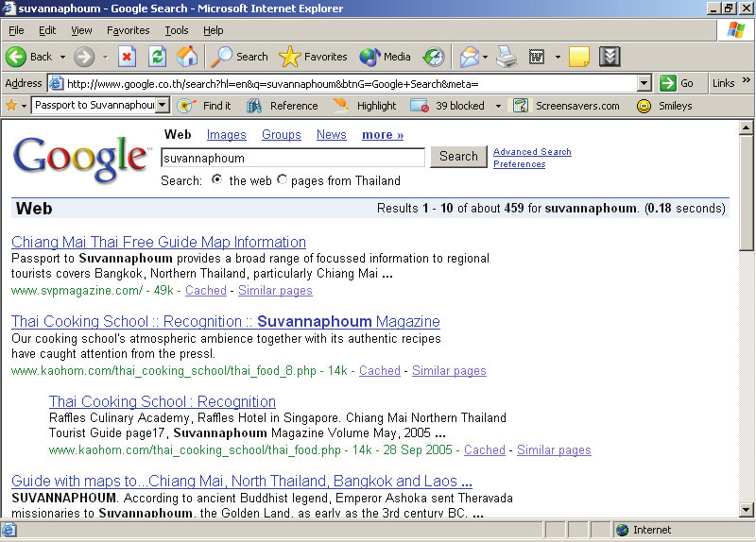Select 'the web' radio button
This screenshot has height=542, width=756.
click(x=217, y=179)
